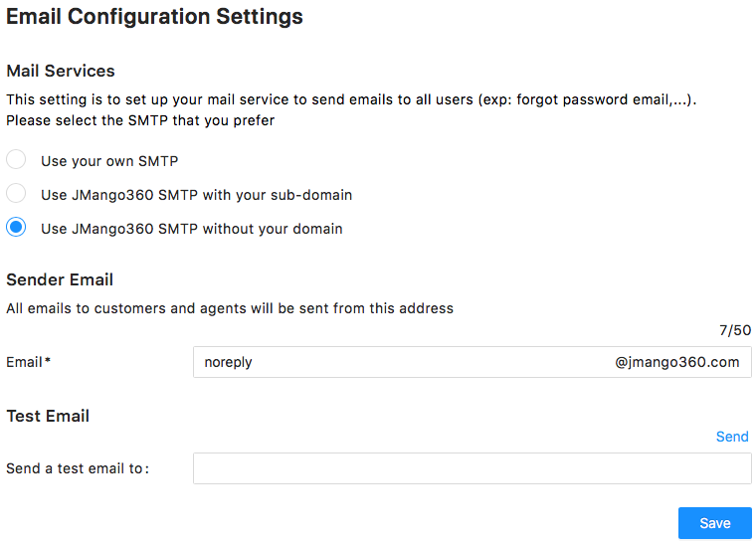Click the required 'Email*' field label
The height and width of the screenshot is (543, 756).
coord(28,362)
